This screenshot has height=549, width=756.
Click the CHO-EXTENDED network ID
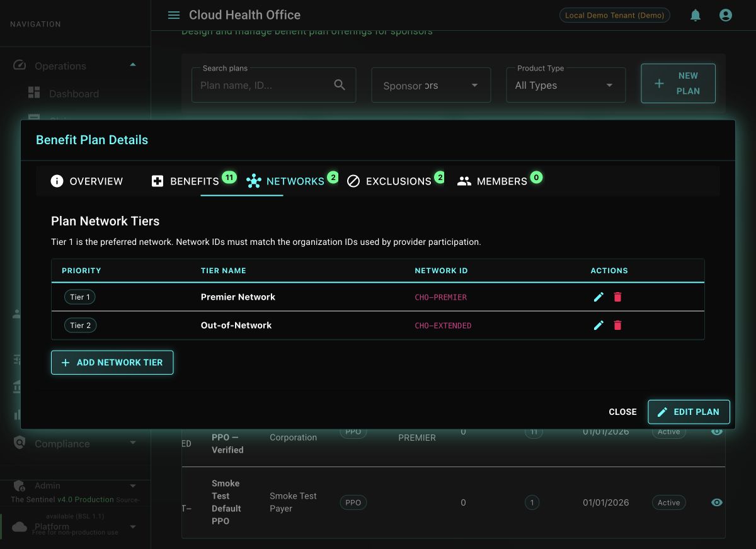443,325
